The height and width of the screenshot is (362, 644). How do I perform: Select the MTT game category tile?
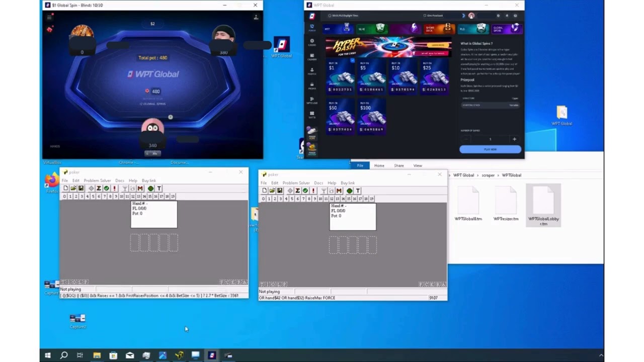(x=339, y=28)
